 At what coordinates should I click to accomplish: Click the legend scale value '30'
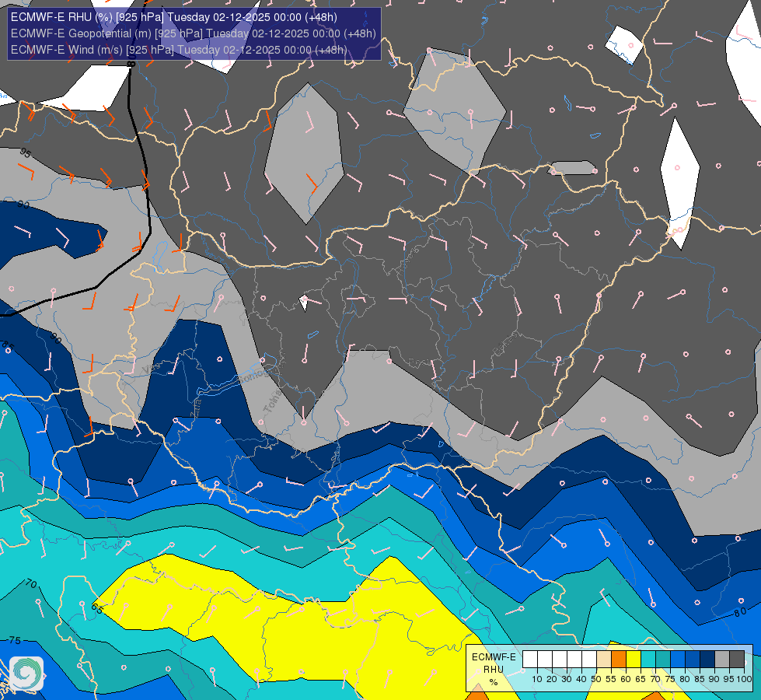(x=567, y=679)
